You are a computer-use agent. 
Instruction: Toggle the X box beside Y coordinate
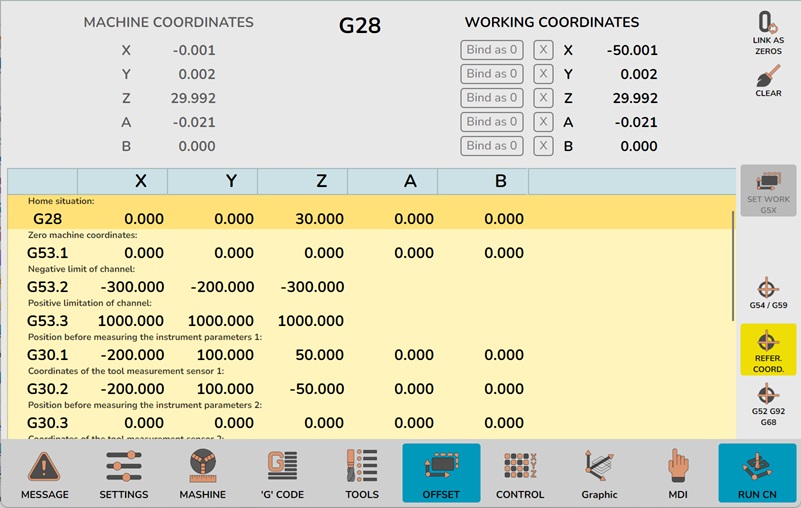click(543, 74)
